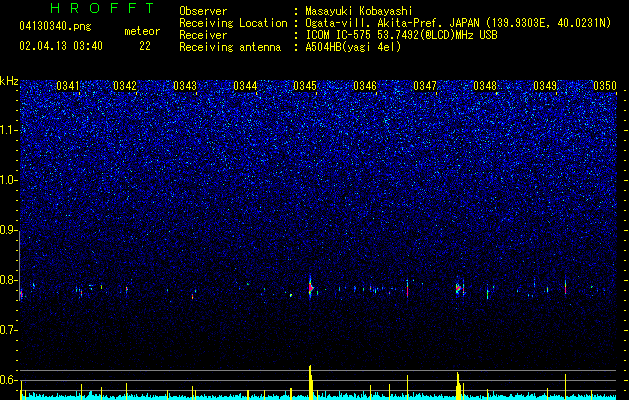Click the Receiver field label

(203, 35)
